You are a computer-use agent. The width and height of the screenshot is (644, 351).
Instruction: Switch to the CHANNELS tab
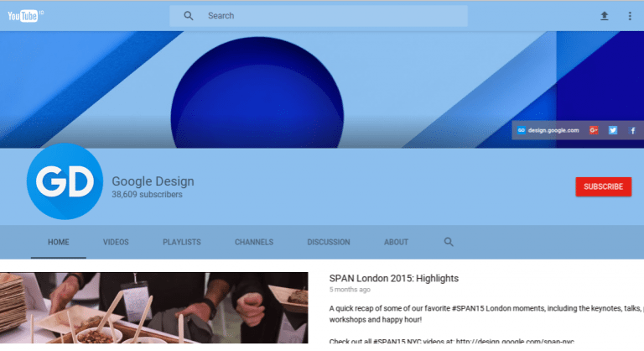[x=254, y=242]
